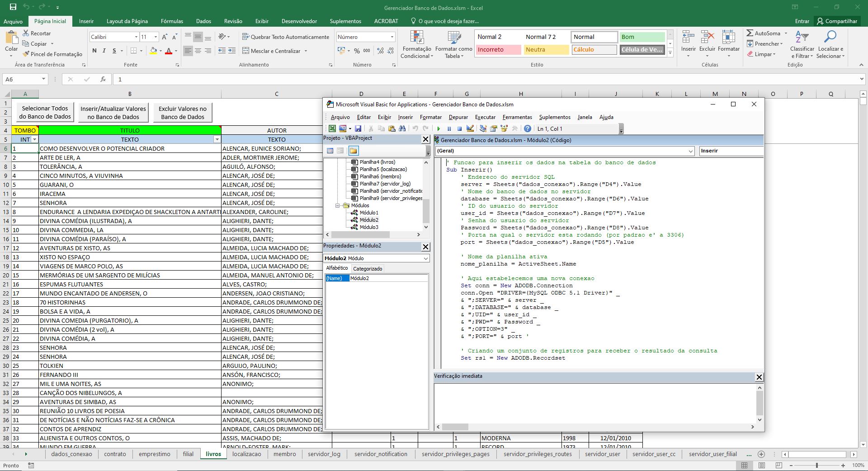Click the Pincel de Formatação brush icon
Viewport: 868px width, 471px height.
(26, 54)
